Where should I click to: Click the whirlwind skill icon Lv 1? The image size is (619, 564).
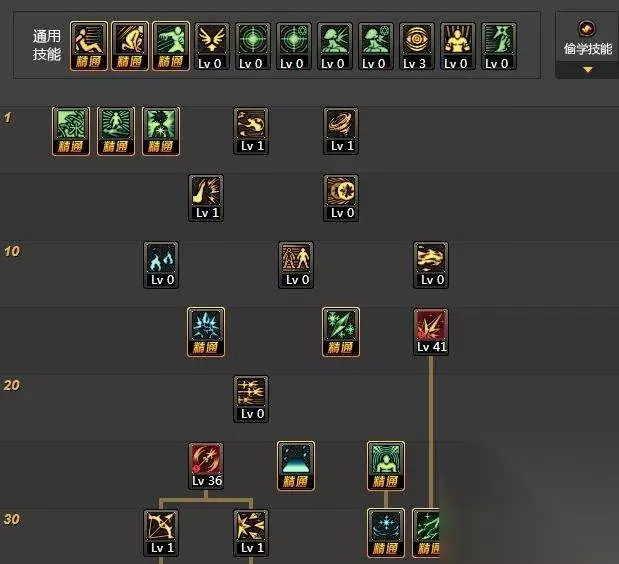[341, 131]
